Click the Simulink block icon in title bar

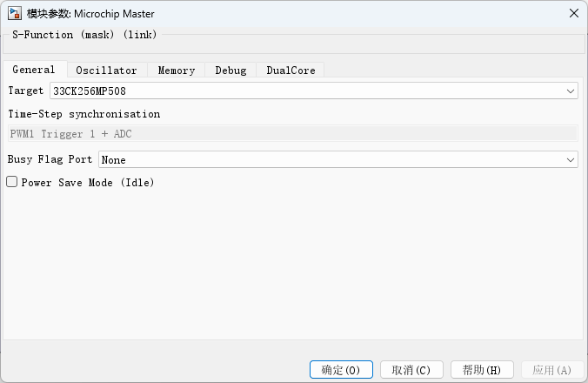pos(15,14)
